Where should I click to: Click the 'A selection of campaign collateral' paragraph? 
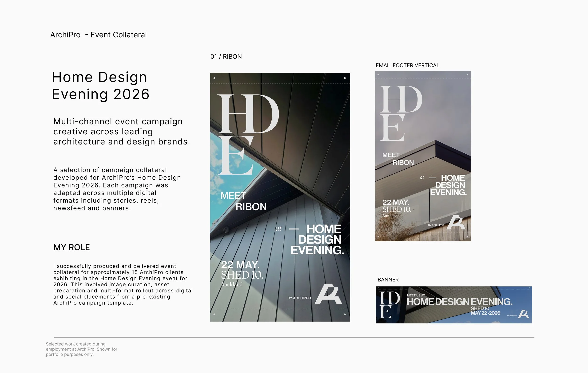coord(117,189)
